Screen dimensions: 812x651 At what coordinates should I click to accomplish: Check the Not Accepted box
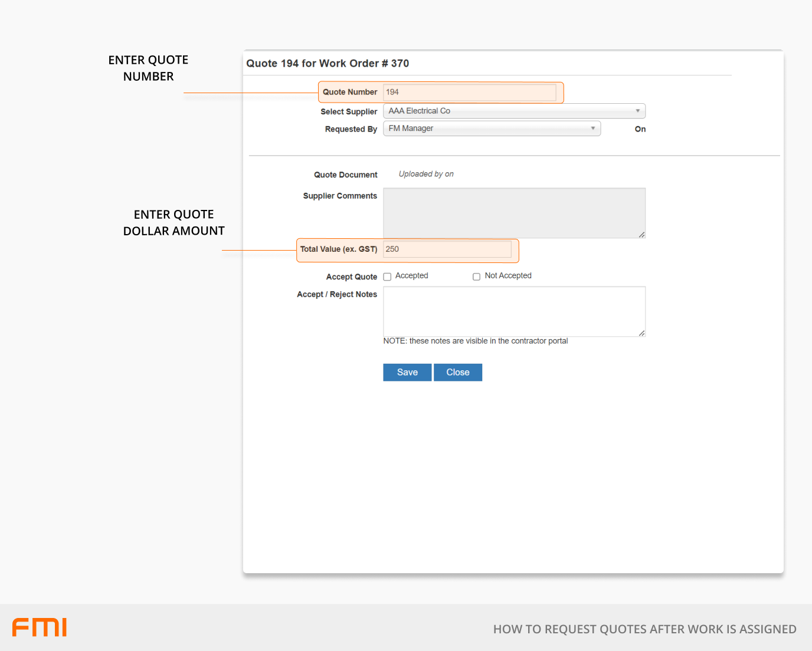point(476,277)
